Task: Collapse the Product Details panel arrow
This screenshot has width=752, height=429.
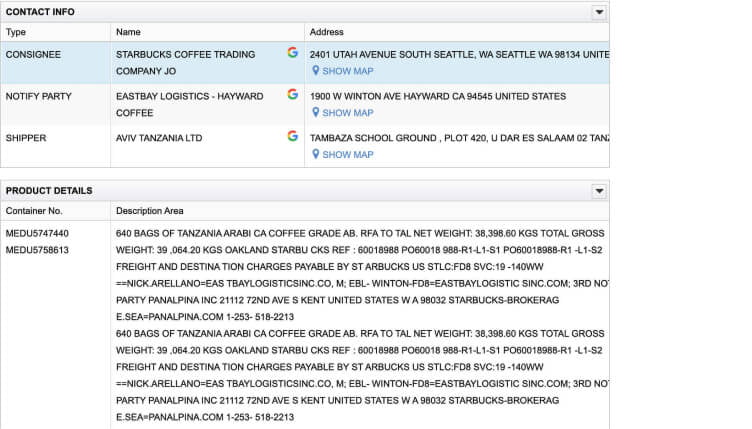Action: coord(599,191)
